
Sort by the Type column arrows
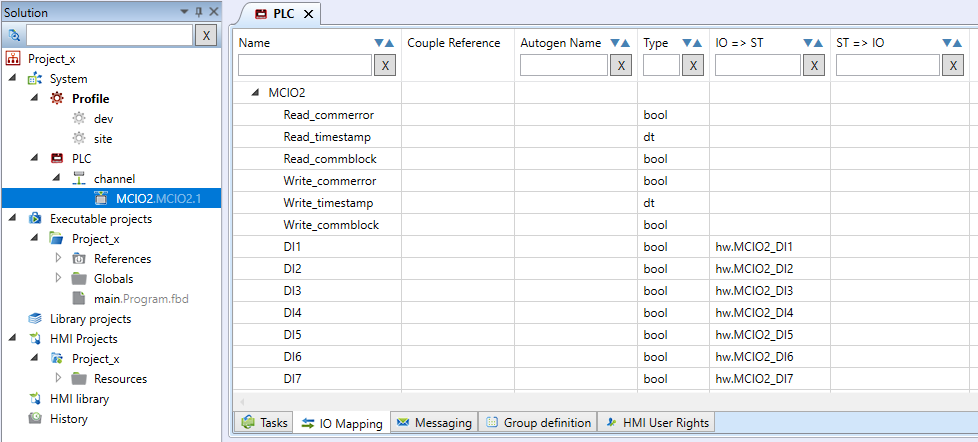coord(693,43)
